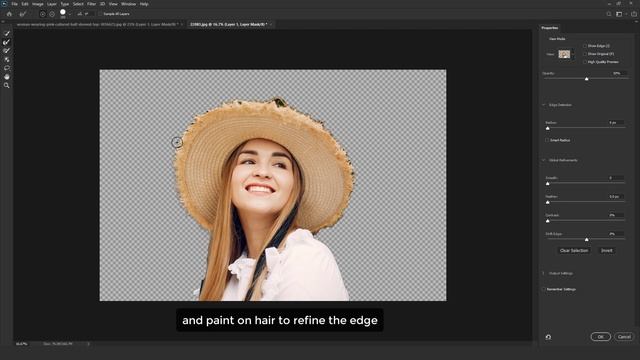
Task: Choose the add-to-selection plus mode icon
Action: pos(42,14)
